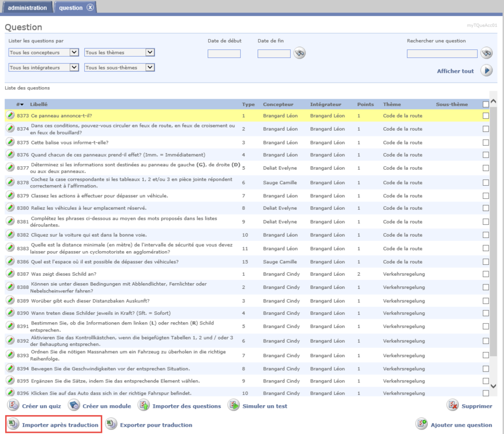Viewport: 504px width, 434px height.
Task: Click the Importer après traduction link
Action: [60, 425]
